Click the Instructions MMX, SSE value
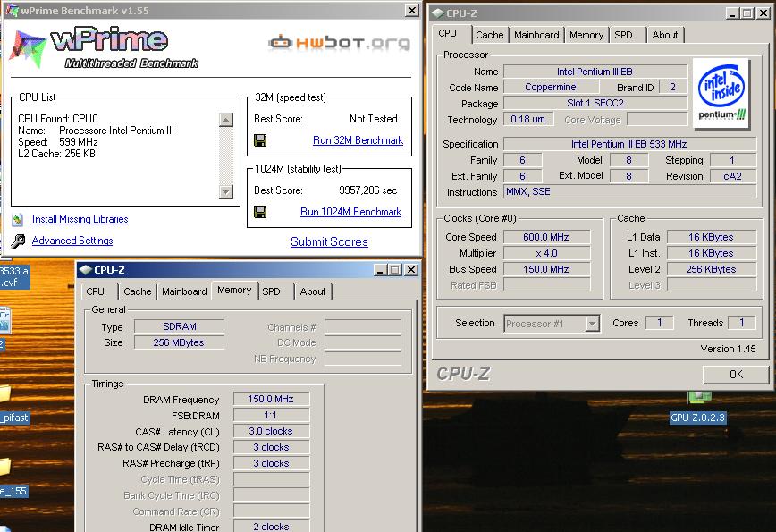The image size is (776, 532). (x=629, y=192)
